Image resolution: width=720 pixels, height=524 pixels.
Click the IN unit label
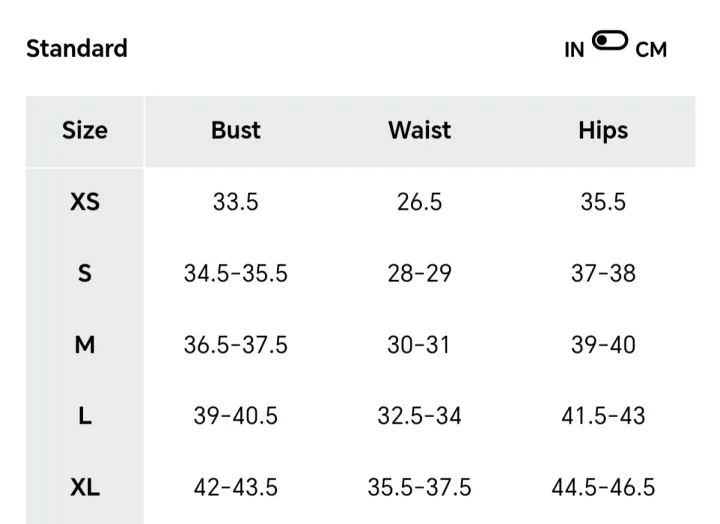574,50
